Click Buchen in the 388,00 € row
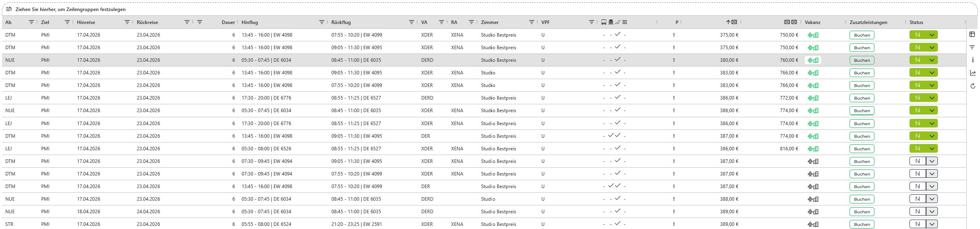Image resolution: width=980 pixels, height=229 pixels. point(862,199)
